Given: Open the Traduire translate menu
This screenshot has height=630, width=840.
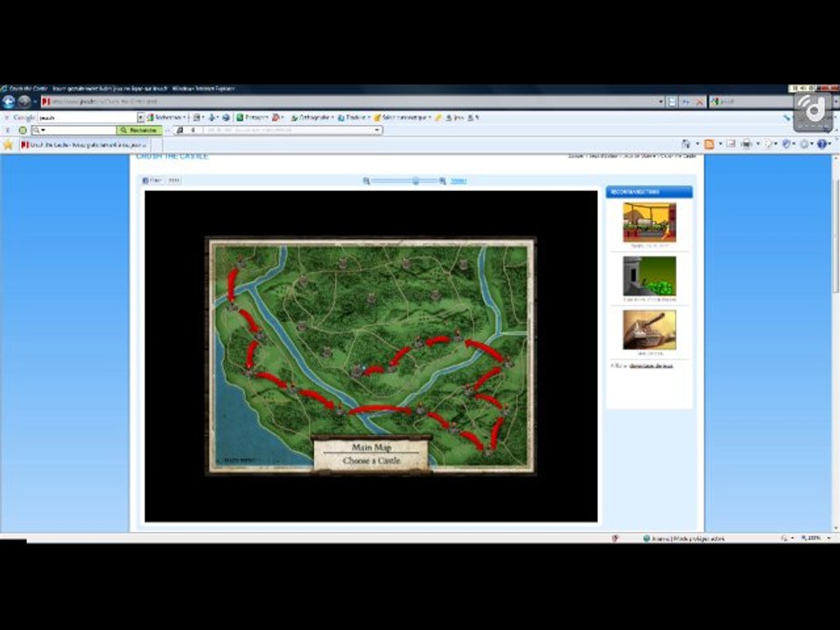Looking at the screenshot, I should pos(353,117).
